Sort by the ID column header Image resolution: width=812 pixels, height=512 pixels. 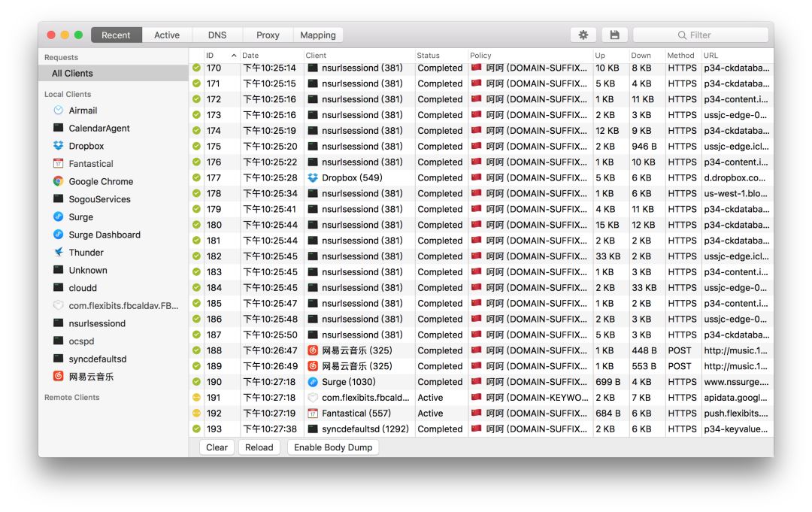[x=222, y=56]
